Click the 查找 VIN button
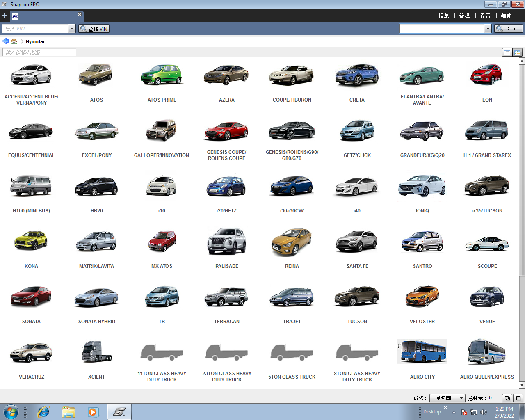The width and height of the screenshot is (525, 420). (x=94, y=29)
